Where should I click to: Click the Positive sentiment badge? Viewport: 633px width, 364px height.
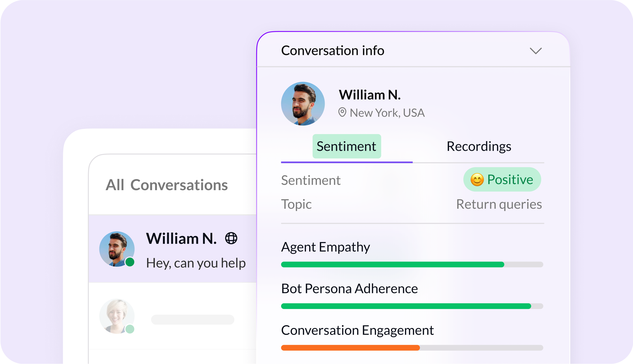point(502,180)
